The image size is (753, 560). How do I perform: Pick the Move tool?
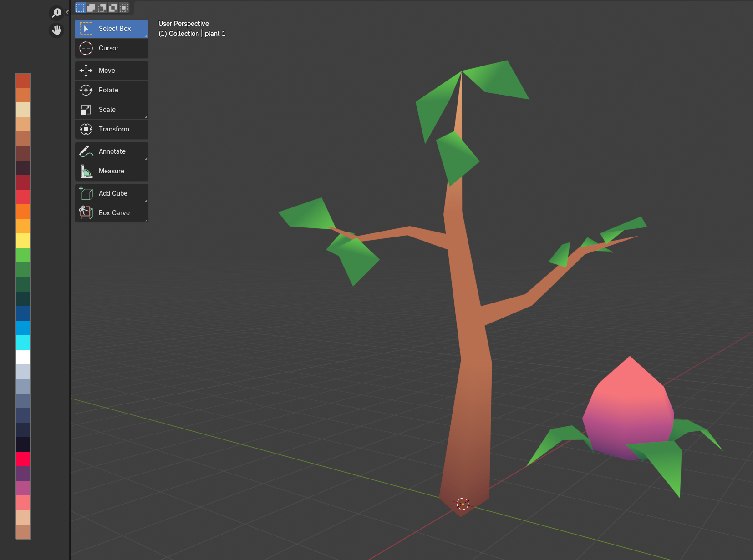point(112,71)
